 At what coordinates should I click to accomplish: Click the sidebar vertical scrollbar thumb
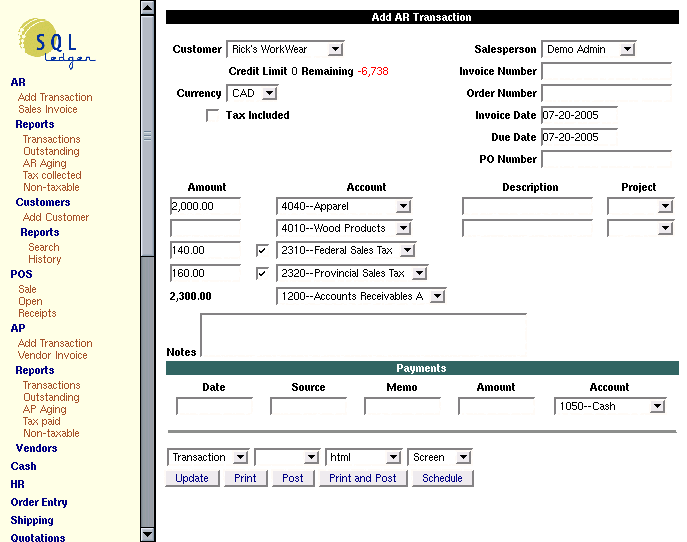[x=148, y=137]
